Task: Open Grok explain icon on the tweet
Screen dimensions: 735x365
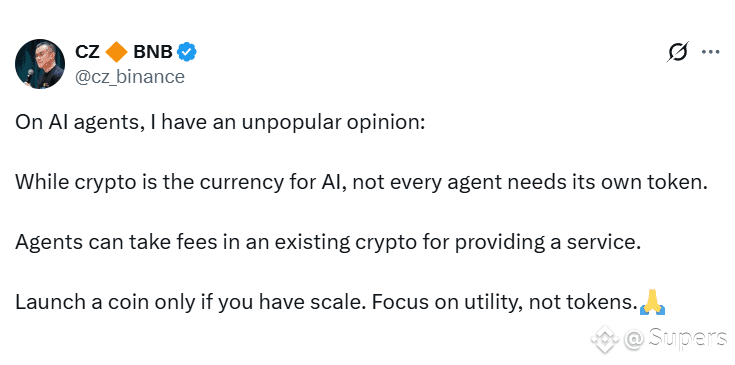Action: pos(677,52)
